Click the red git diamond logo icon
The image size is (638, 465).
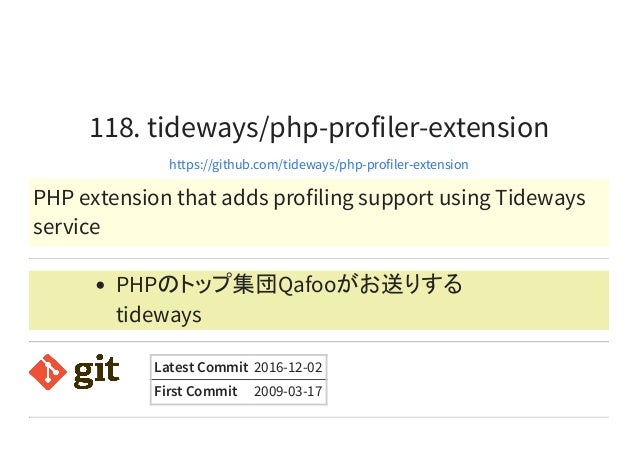(48, 372)
